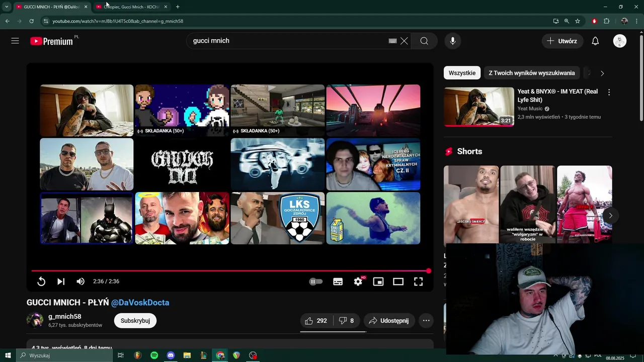Open the YouTube guide hamburger menu
The height and width of the screenshot is (362, 644).
pyautogui.click(x=15, y=41)
